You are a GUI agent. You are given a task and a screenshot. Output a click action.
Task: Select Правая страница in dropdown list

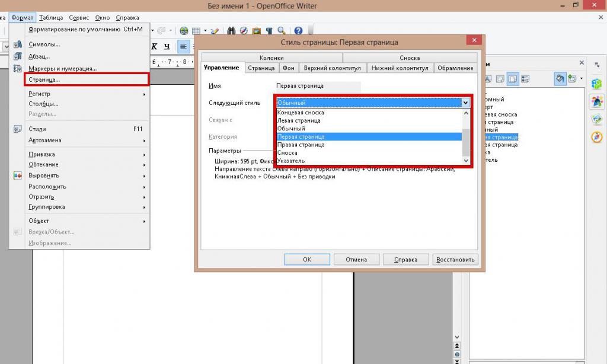pyautogui.click(x=369, y=145)
